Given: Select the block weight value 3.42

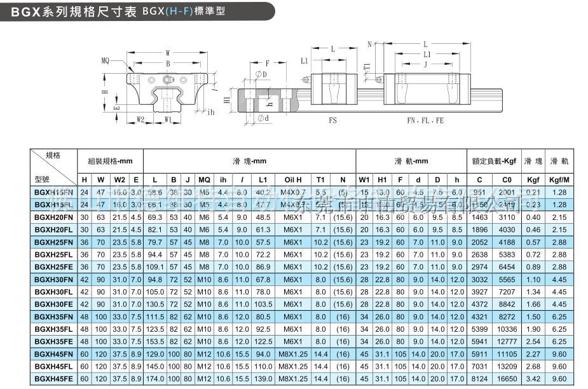Looking at the screenshot, I should click(x=533, y=379).
